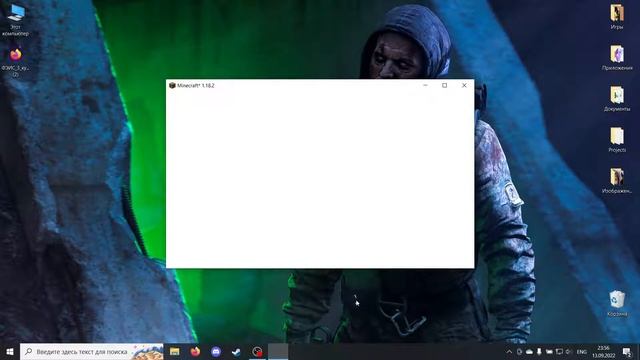The height and width of the screenshot is (360, 640).
Task: Click the active Minecraft taskbar button
Action: (x=278, y=351)
